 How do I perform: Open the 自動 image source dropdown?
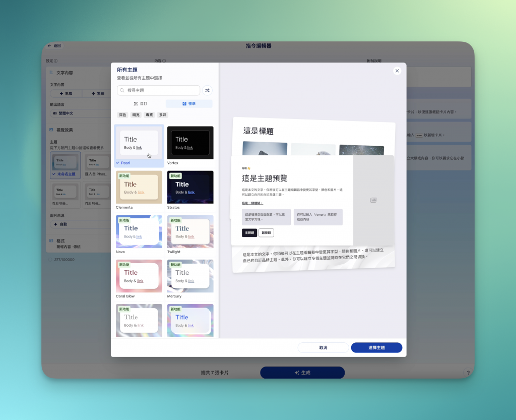(x=81, y=224)
